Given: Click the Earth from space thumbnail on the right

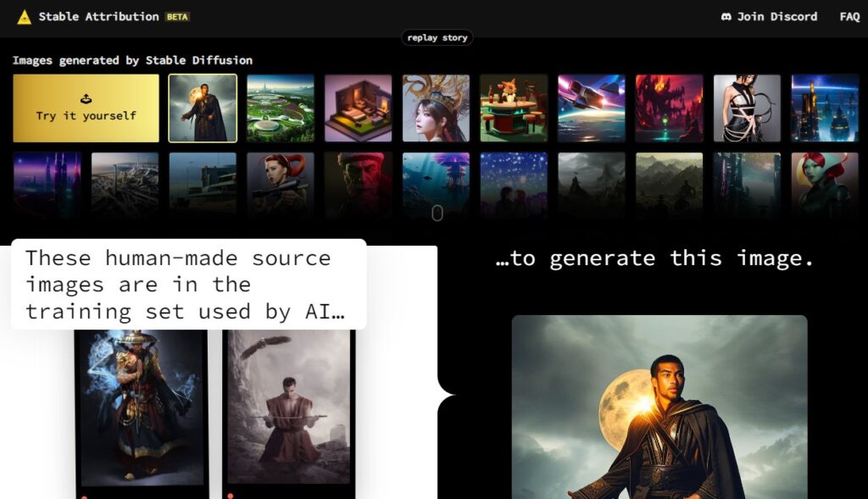Looking at the screenshot, I should [x=824, y=108].
